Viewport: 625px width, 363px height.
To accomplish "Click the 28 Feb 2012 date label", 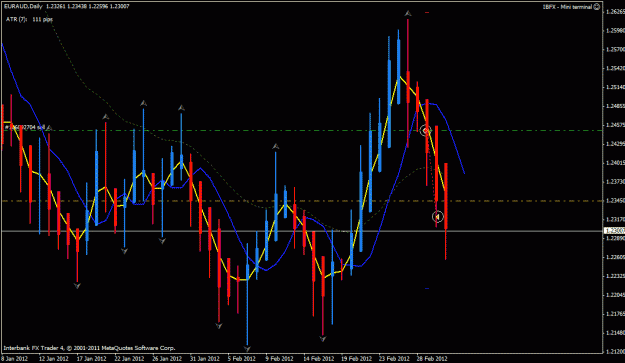I will [x=432, y=359].
